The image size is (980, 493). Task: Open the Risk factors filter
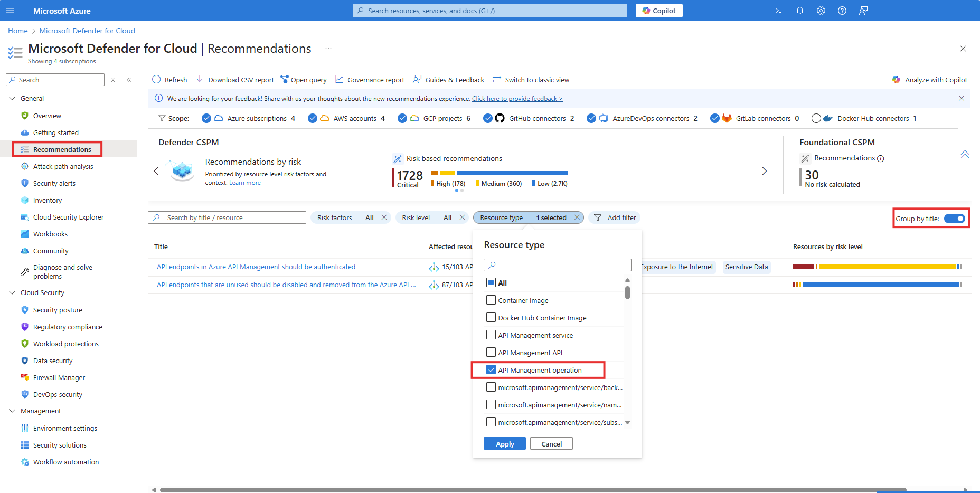coord(345,217)
